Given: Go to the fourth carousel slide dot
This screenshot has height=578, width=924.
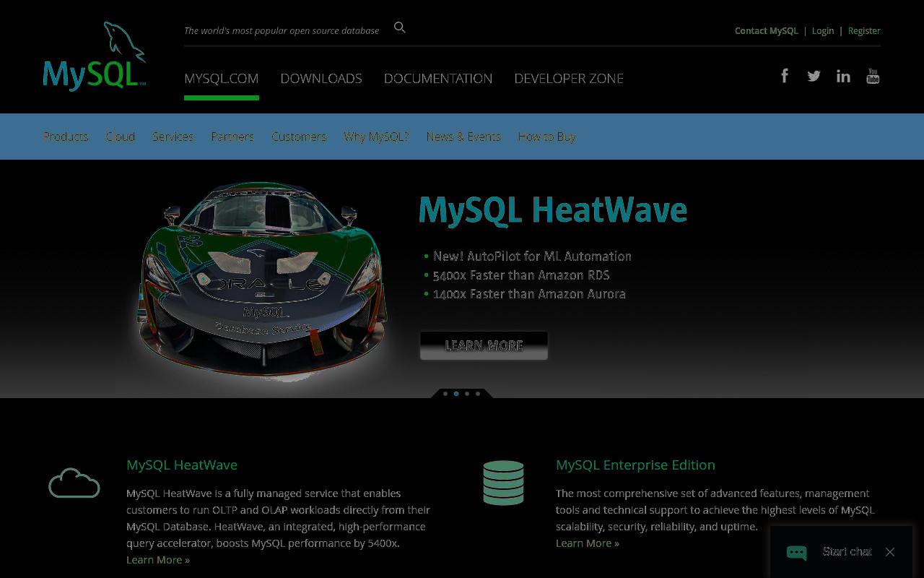Looking at the screenshot, I should pyautogui.click(x=478, y=394).
